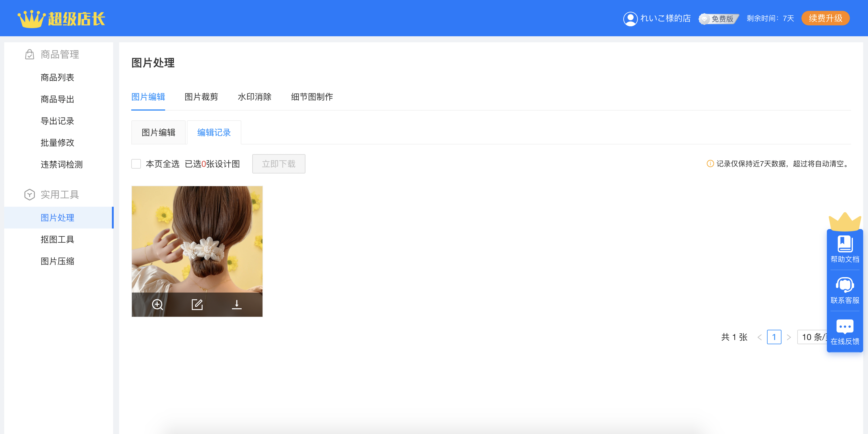Click the 商品管理 shopping bag icon

point(30,54)
